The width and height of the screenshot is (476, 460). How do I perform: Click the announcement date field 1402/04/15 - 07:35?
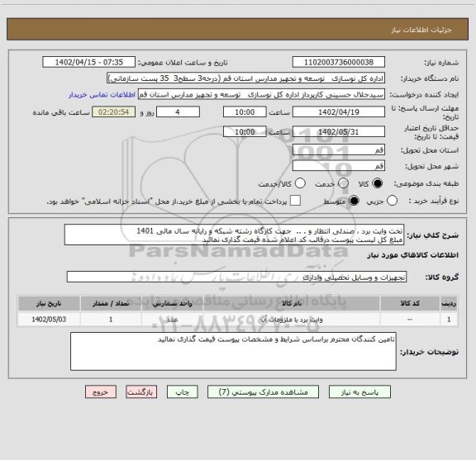coord(88,62)
